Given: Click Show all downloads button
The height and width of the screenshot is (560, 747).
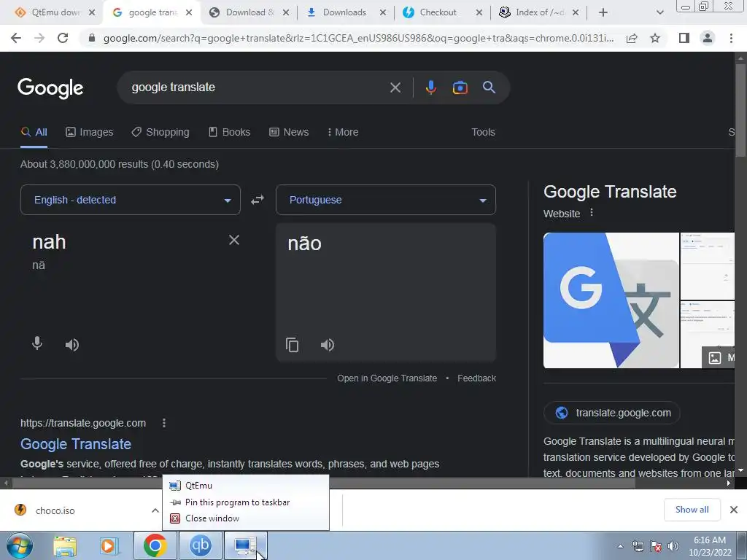Looking at the screenshot, I should (692, 510).
